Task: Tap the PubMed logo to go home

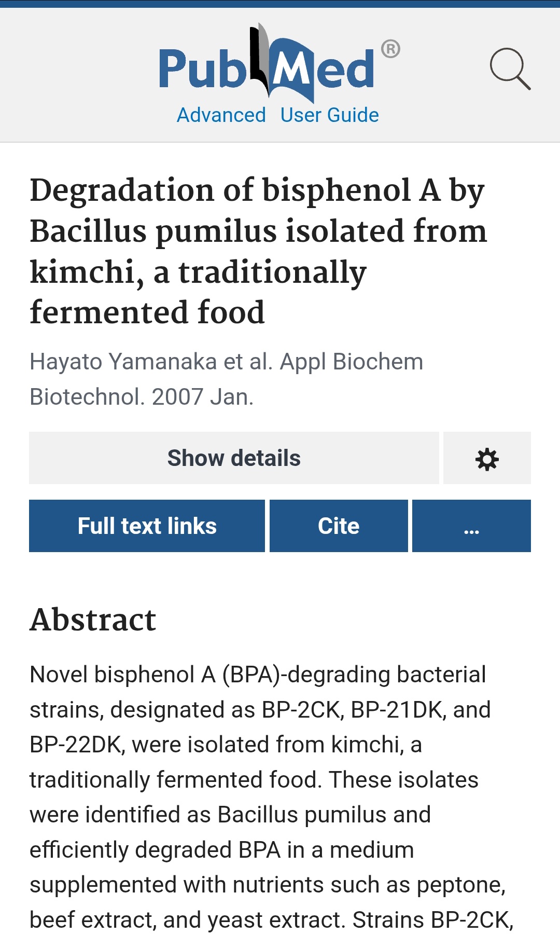Action: 279,63
